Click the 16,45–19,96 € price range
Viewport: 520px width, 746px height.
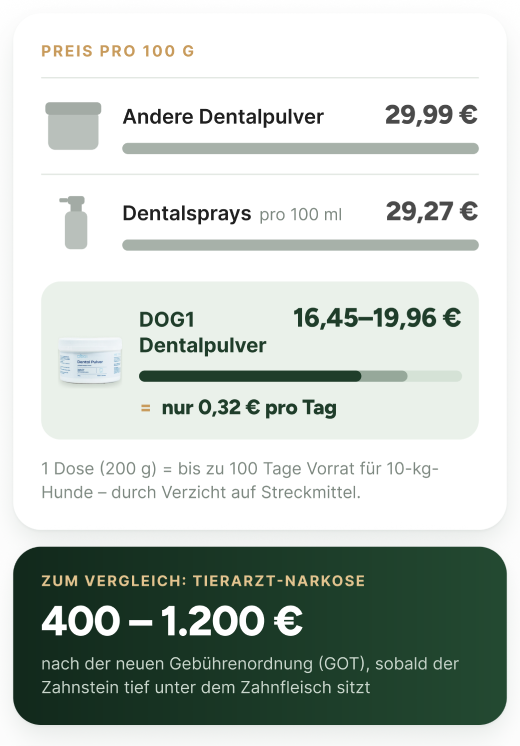pos(377,318)
